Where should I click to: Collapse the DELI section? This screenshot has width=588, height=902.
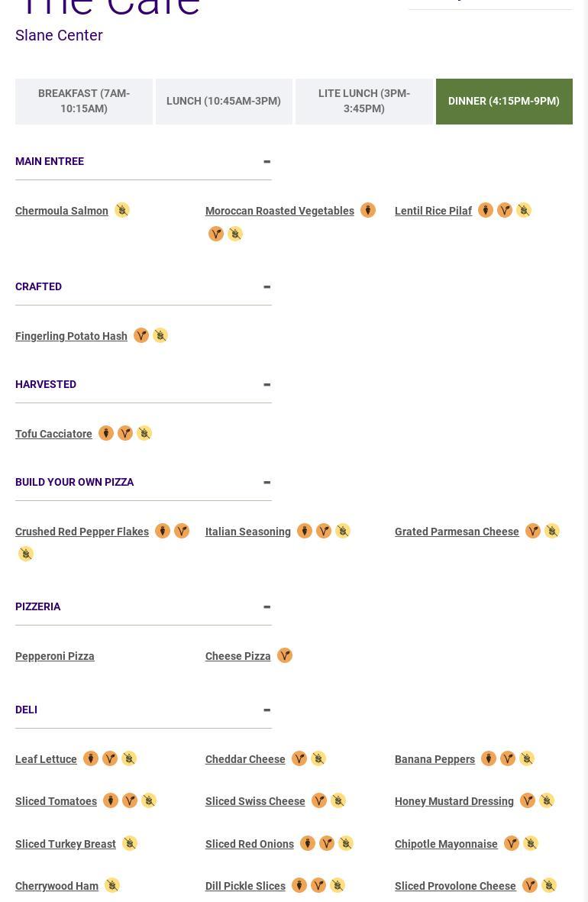267,710
